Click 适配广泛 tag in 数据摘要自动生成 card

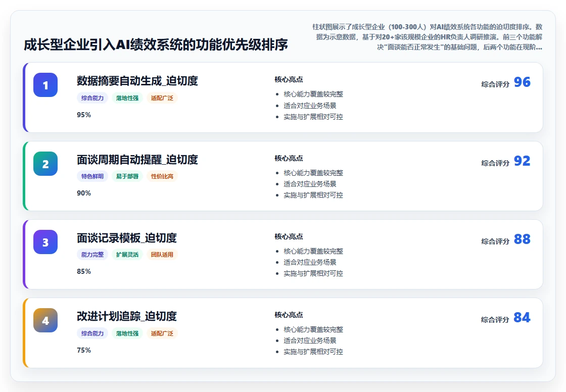pyautogui.click(x=162, y=98)
